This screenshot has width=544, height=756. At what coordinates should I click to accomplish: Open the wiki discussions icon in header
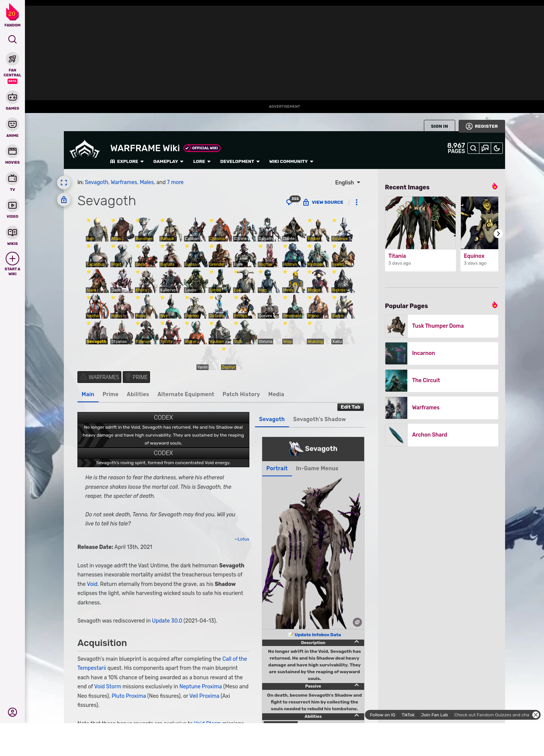[x=485, y=148]
